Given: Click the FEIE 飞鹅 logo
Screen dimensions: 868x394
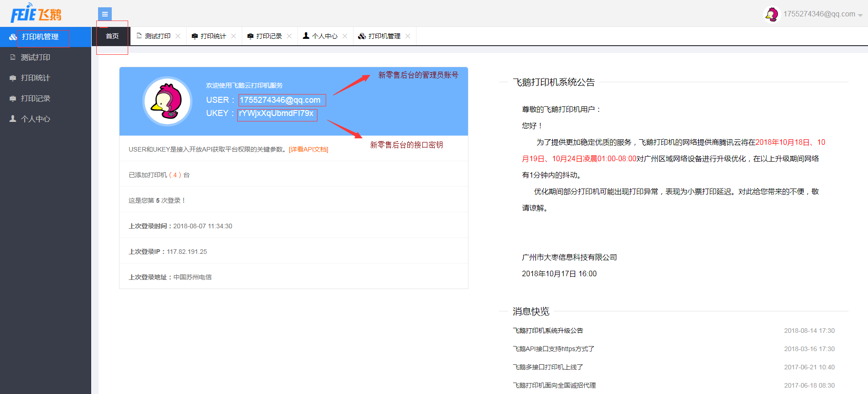Looking at the screenshot, I should pos(36,13).
